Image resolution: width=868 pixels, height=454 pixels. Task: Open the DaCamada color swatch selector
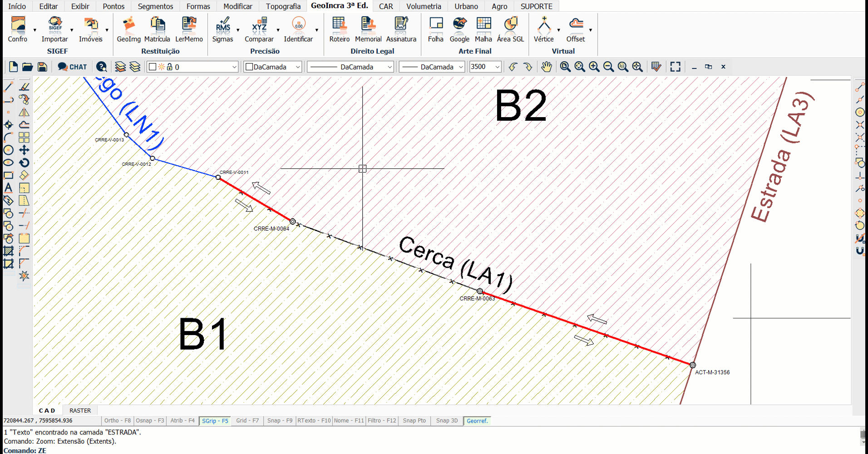coord(273,67)
